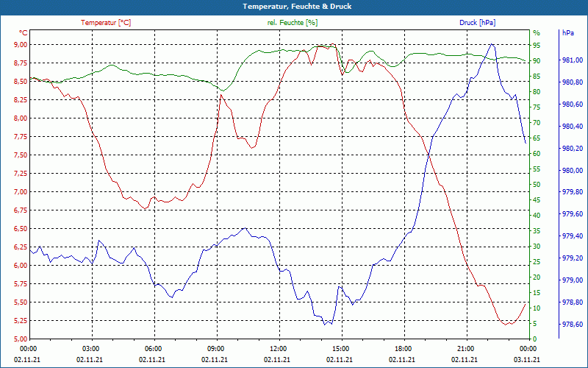Viewport: 588px width, 368px height.
Task: Select the green "rel. Feuchte [%]" legend label
Action: [x=292, y=23]
